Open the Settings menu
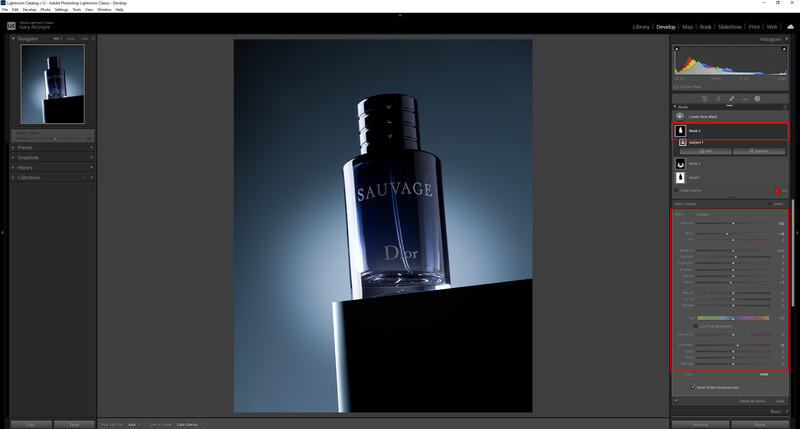The image size is (800, 429). [61, 10]
